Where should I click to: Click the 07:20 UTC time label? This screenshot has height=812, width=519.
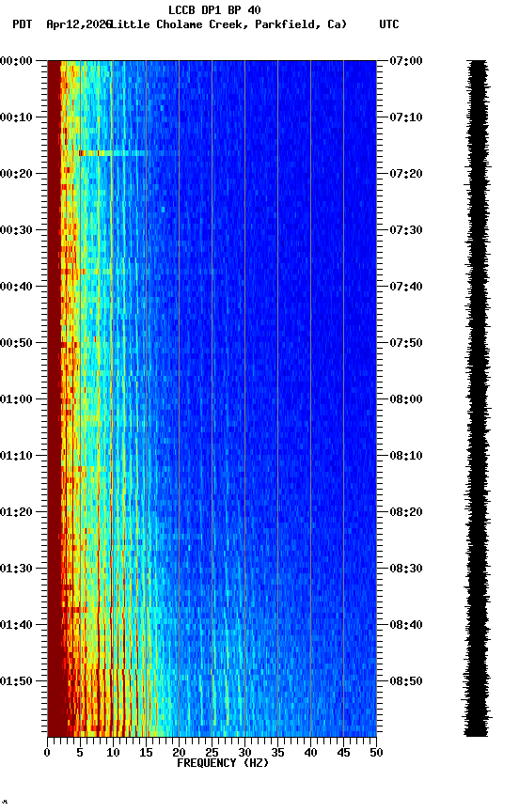point(406,174)
